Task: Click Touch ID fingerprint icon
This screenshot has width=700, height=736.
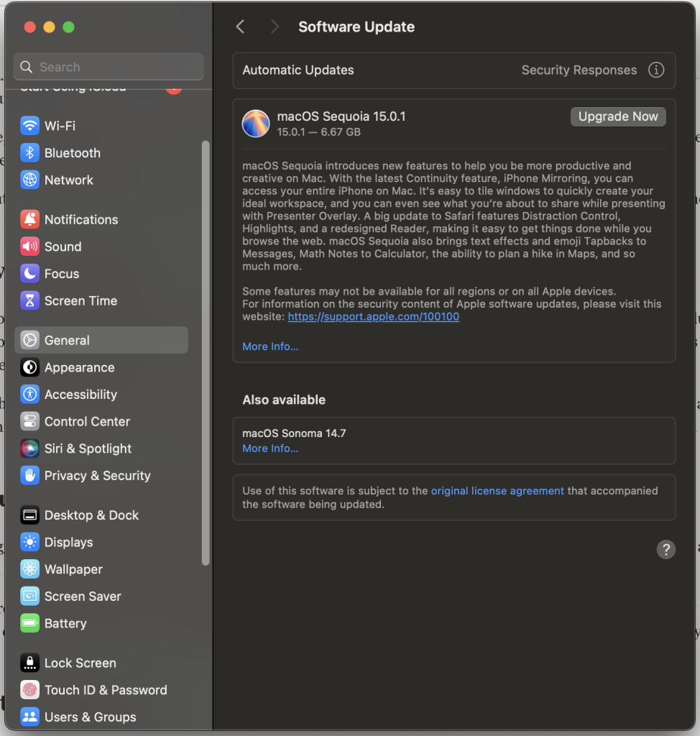Action: click(29, 690)
